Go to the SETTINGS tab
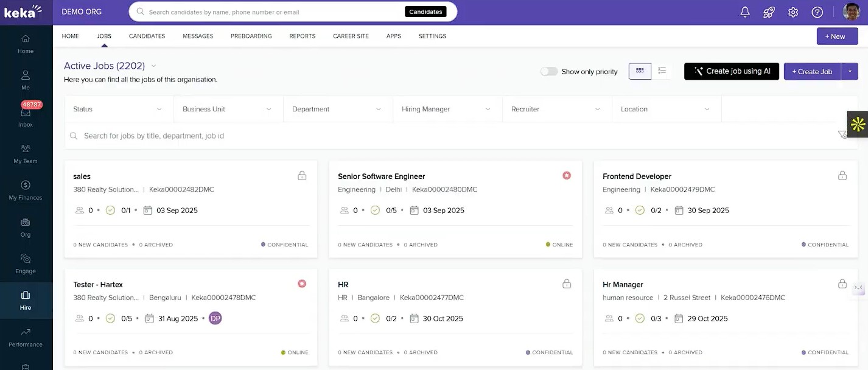This screenshot has width=868, height=370. click(432, 36)
